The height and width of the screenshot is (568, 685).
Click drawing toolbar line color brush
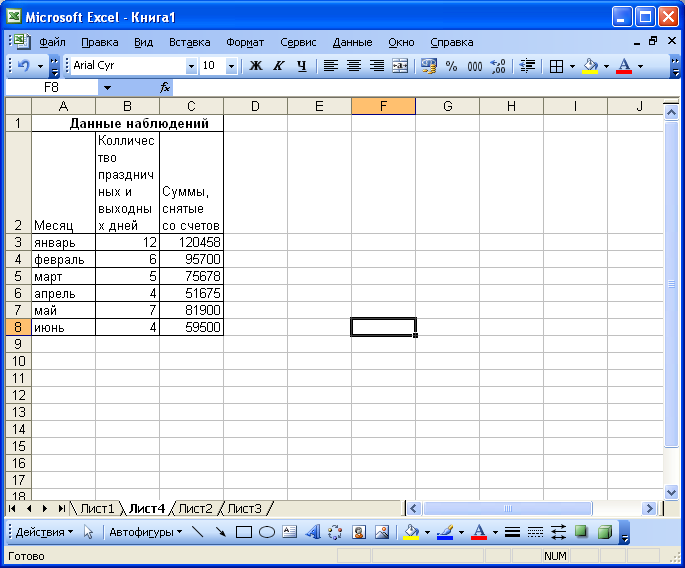point(445,532)
